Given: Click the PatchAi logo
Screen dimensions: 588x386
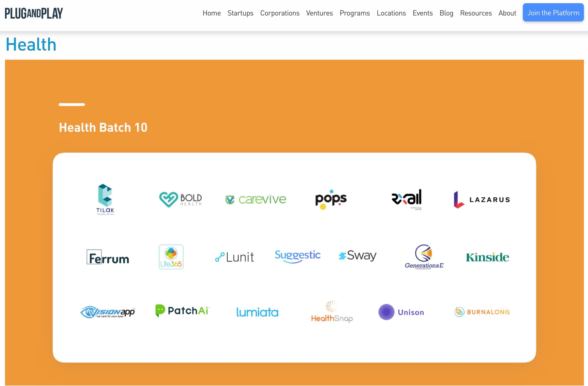Looking at the screenshot, I should coord(182,311).
